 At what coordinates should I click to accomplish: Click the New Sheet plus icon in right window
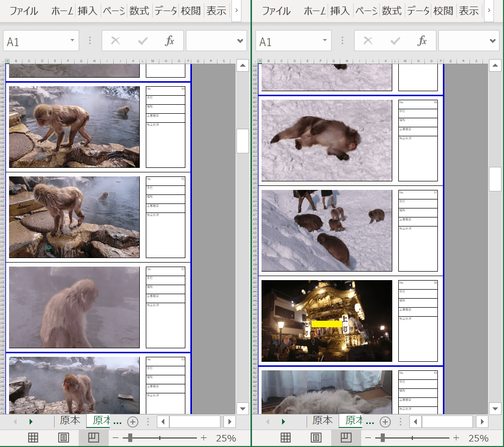(x=385, y=421)
